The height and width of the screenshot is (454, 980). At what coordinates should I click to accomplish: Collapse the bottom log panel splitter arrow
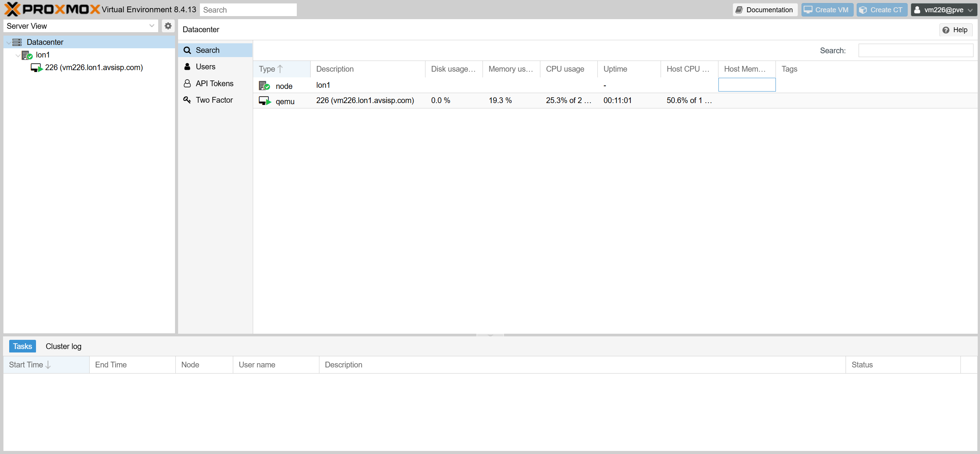pyautogui.click(x=490, y=335)
